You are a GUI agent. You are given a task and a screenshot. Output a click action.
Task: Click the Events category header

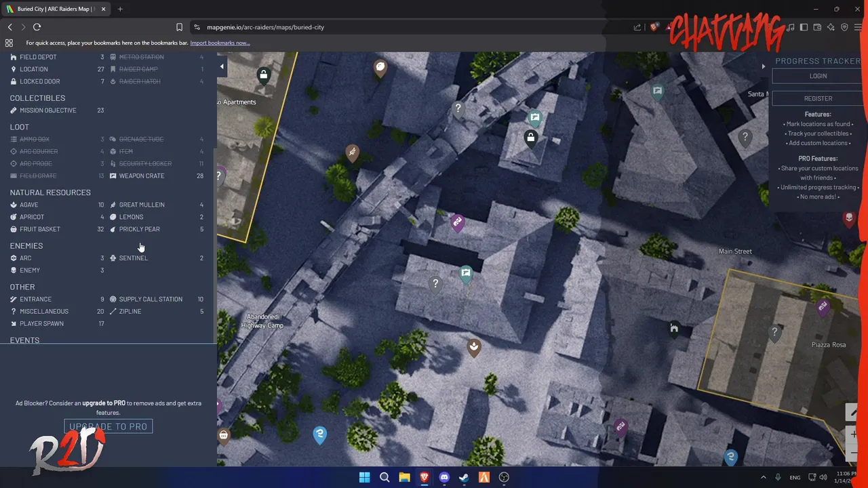24,340
